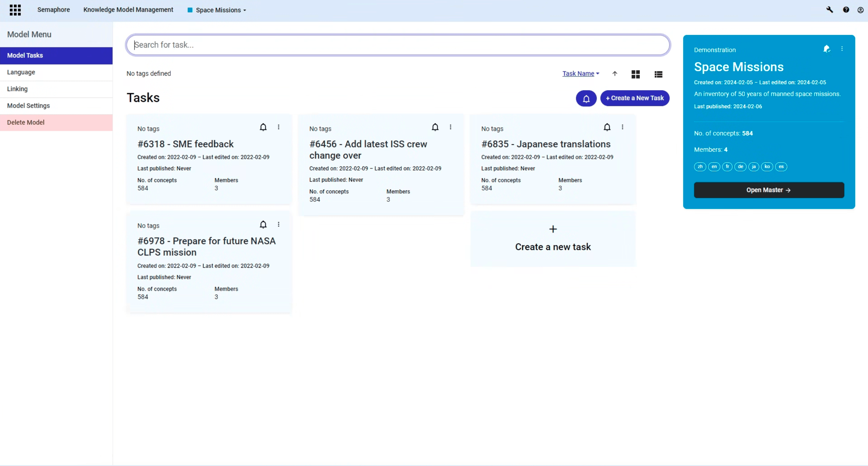Open Model Settings menu item
Screen dimensions: 868x466
[x=28, y=105]
